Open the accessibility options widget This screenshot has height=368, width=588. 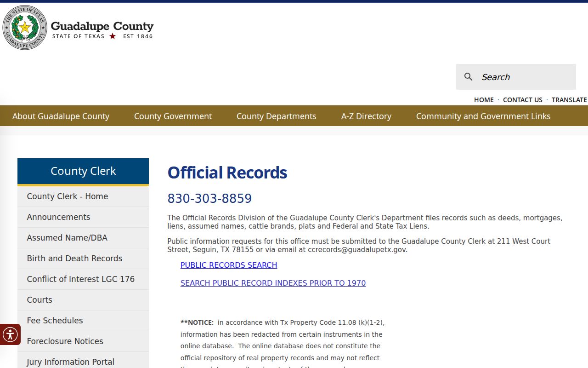click(x=10, y=334)
